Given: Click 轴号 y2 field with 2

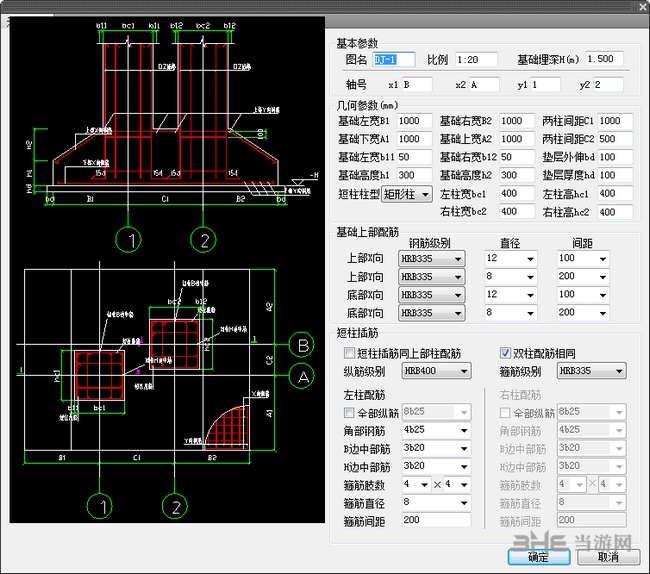Looking at the screenshot, I should [608, 85].
